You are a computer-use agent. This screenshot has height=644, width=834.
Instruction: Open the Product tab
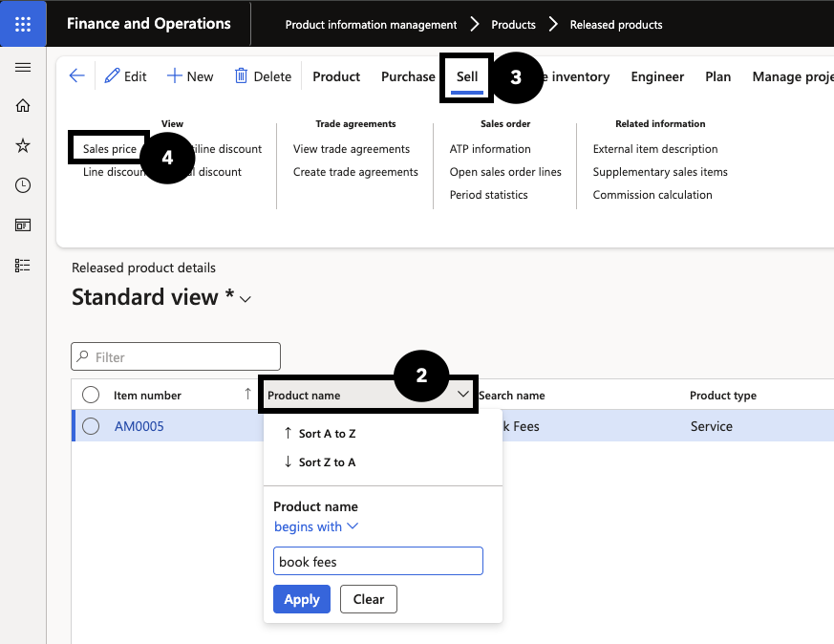[336, 76]
